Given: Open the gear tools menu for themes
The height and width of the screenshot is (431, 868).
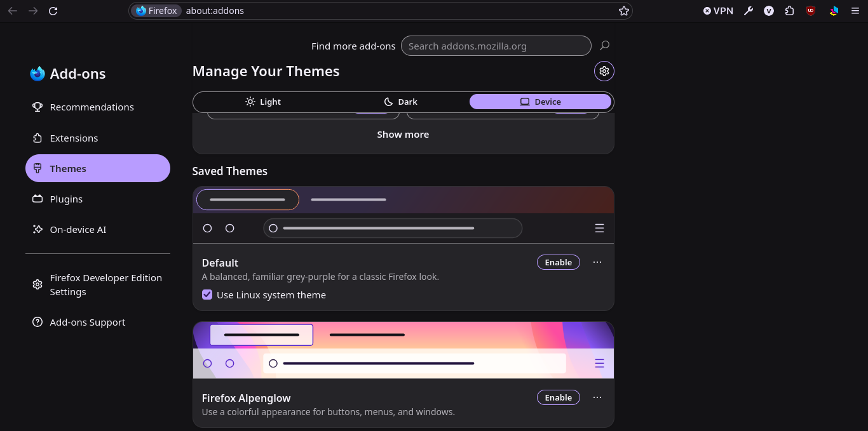Looking at the screenshot, I should tap(604, 71).
